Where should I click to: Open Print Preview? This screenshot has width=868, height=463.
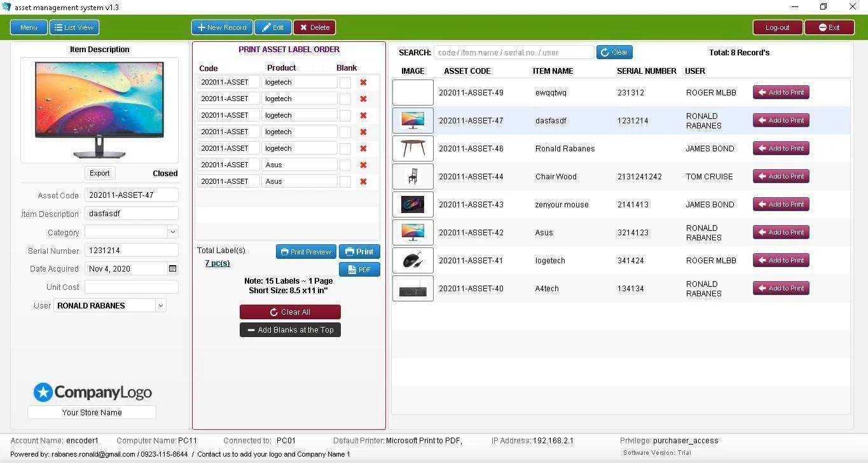(x=306, y=252)
